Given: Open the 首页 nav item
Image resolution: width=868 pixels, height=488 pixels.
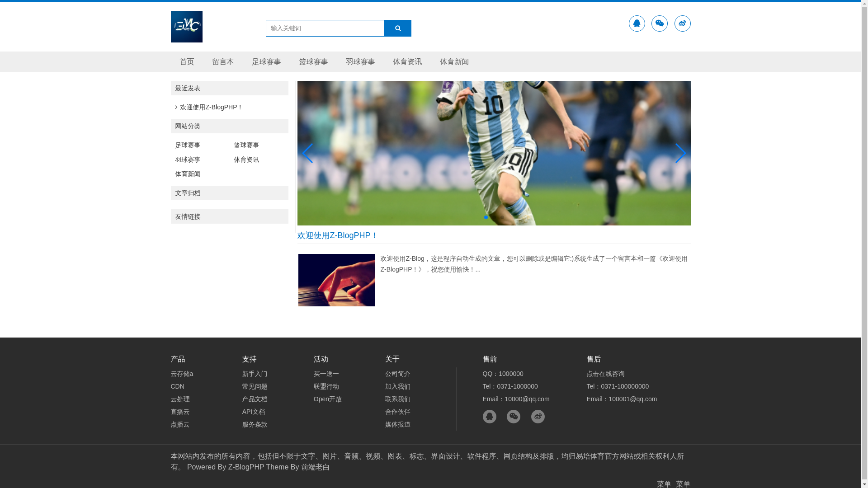Looking at the screenshot, I should (187, 61).
